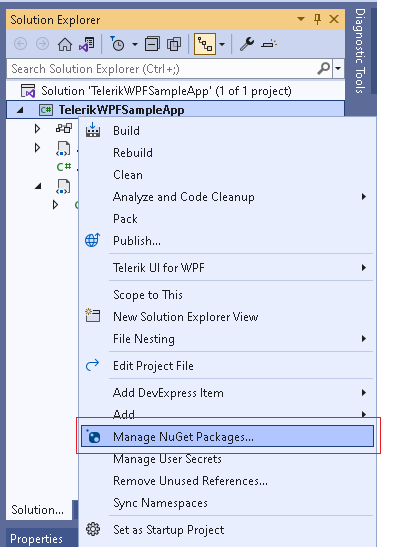Click the second XAML file icon below C# file
This screenshot has height=547, width=406.
point(63,186)
